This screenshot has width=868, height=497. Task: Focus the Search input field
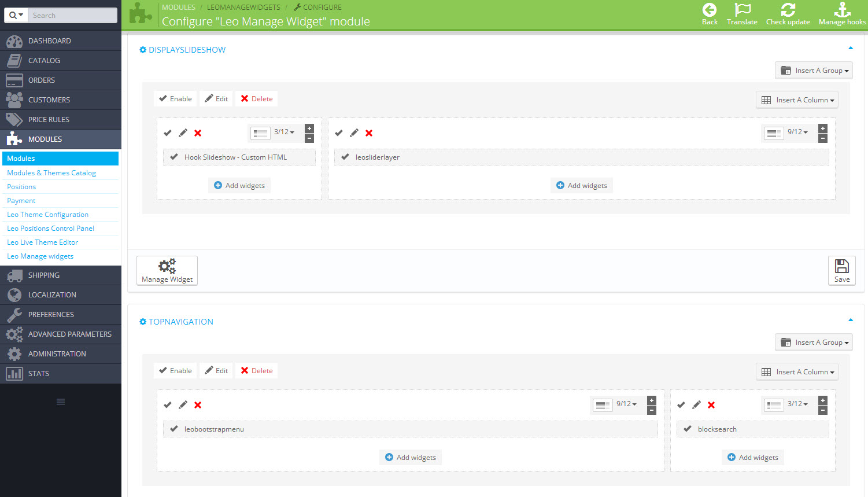pos(73,15)
